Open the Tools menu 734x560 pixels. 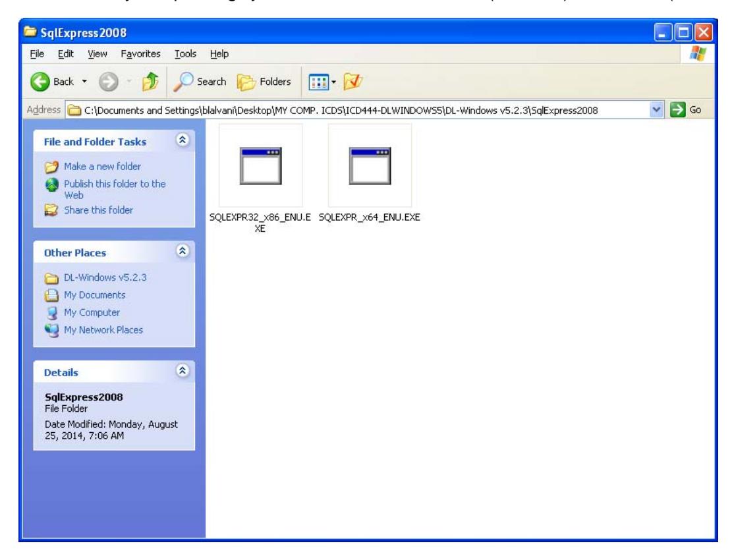coord(185,54)
